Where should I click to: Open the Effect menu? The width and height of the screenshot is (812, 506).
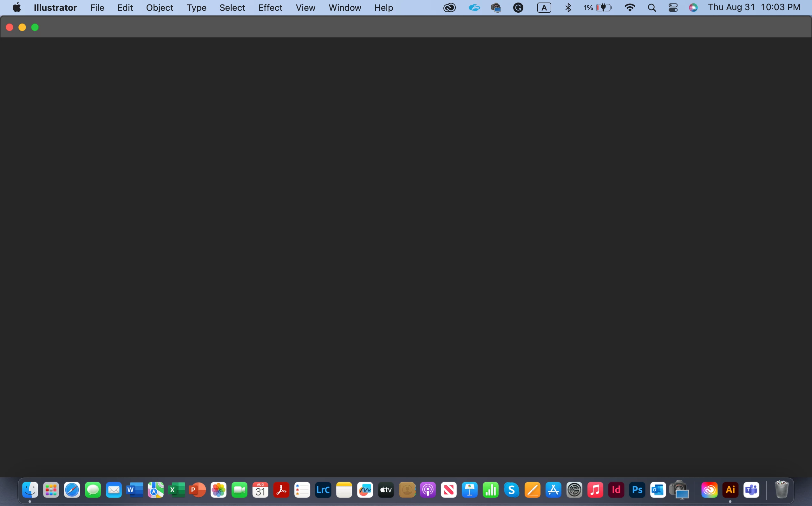coord(270,7)
